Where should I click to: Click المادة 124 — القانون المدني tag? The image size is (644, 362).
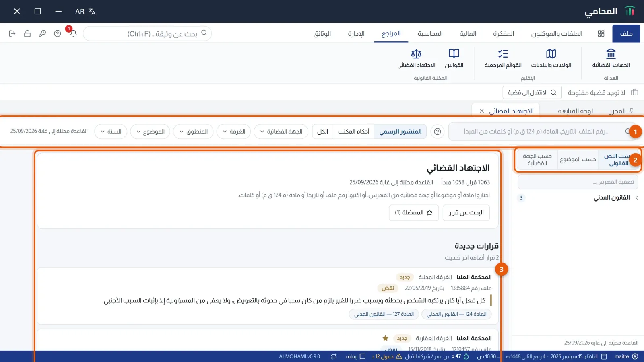(456, 314)
